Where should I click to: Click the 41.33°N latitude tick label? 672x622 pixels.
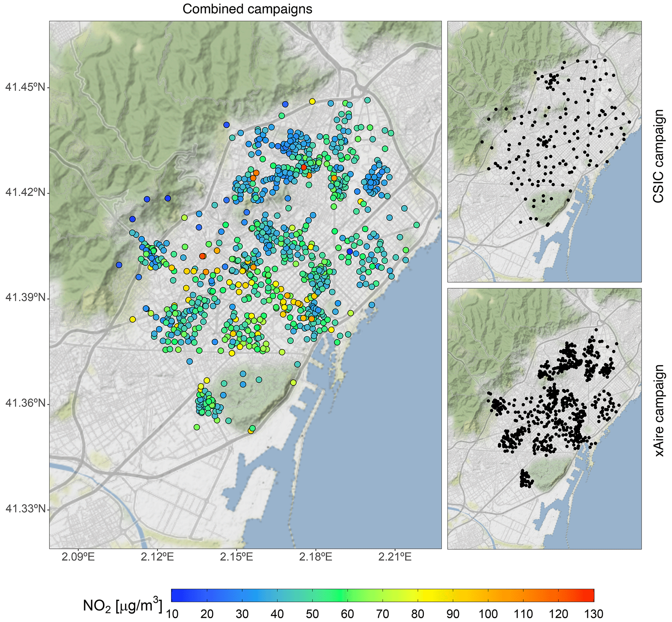point(25,509)
